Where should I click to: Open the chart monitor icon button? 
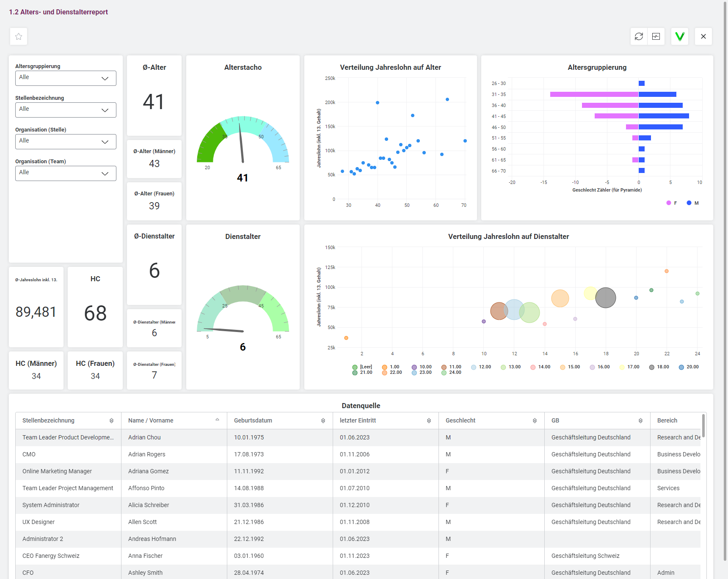tap(656, 36)
